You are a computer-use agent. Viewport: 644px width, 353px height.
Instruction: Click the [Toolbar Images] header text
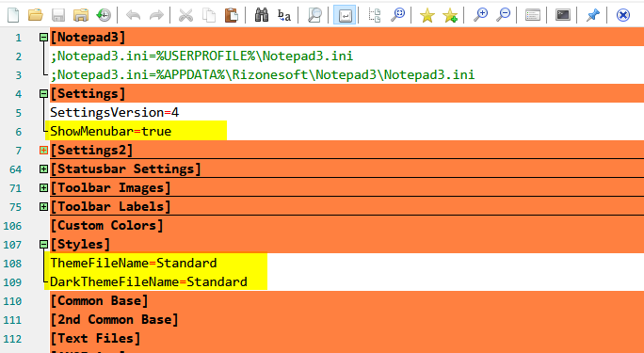click(x=110, y=188)
